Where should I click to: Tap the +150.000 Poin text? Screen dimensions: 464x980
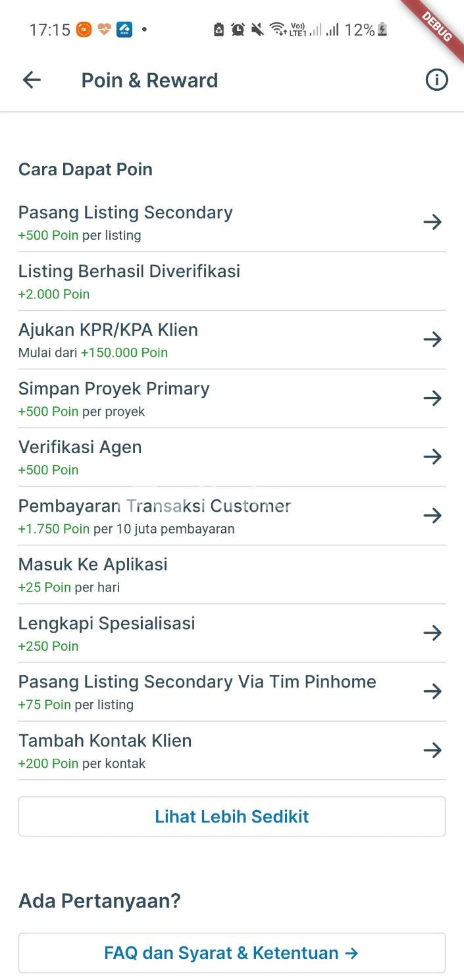coord(124,352)
